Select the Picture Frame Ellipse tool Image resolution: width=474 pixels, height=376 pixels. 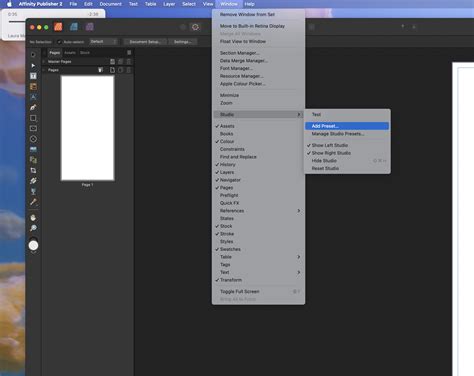click(33, 139)
